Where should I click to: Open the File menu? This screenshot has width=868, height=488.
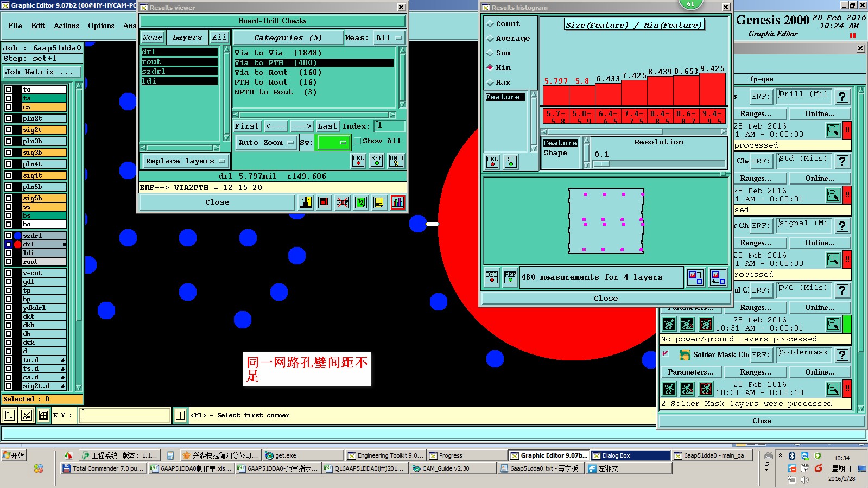15,26
